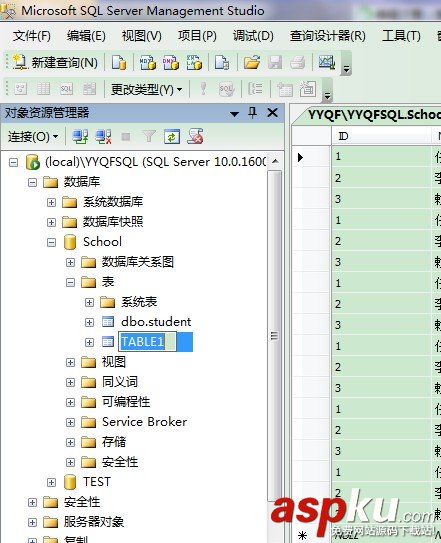Click the ID column header

pyautogui.click(x=381, y=136)
